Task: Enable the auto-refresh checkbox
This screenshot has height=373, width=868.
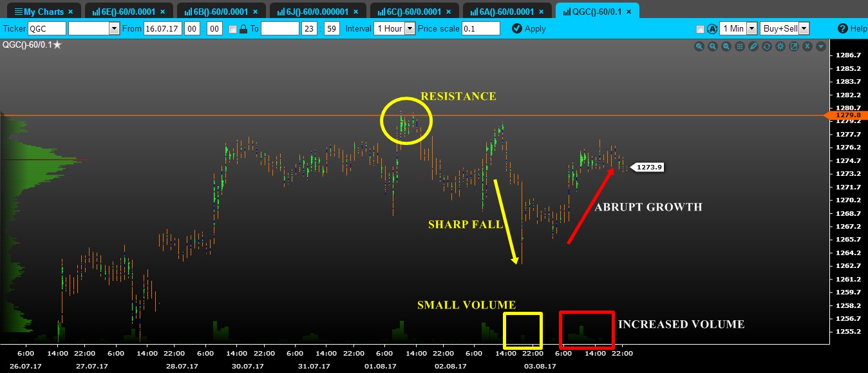Action: pyautogui.click(x=700, y=29)
